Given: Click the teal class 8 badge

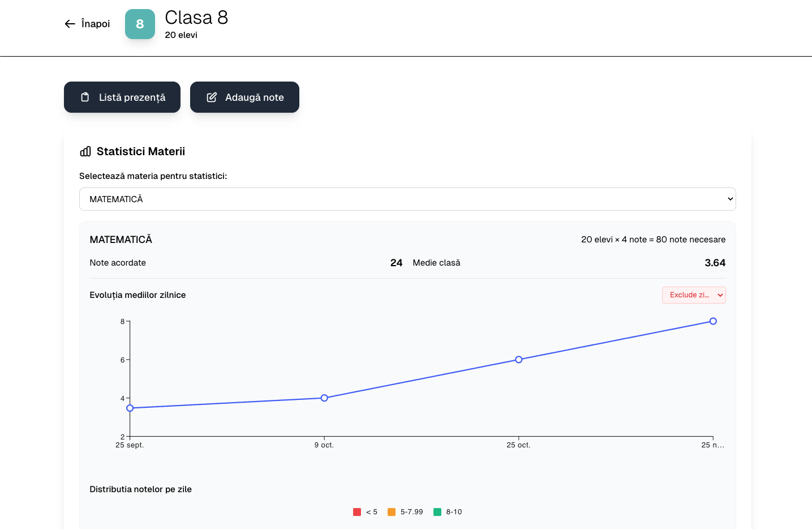Looking at the screenshot, I should 140,24.
